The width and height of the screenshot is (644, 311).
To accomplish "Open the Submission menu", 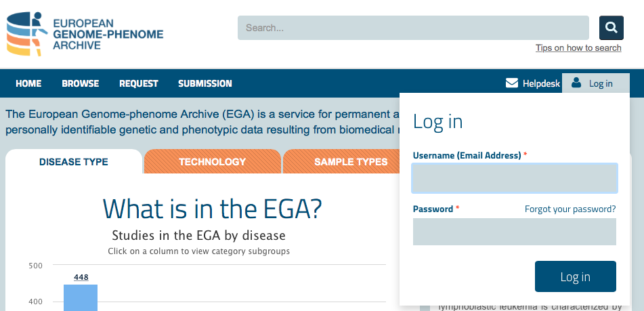I will pyautogui.click(x=205, y=84).
